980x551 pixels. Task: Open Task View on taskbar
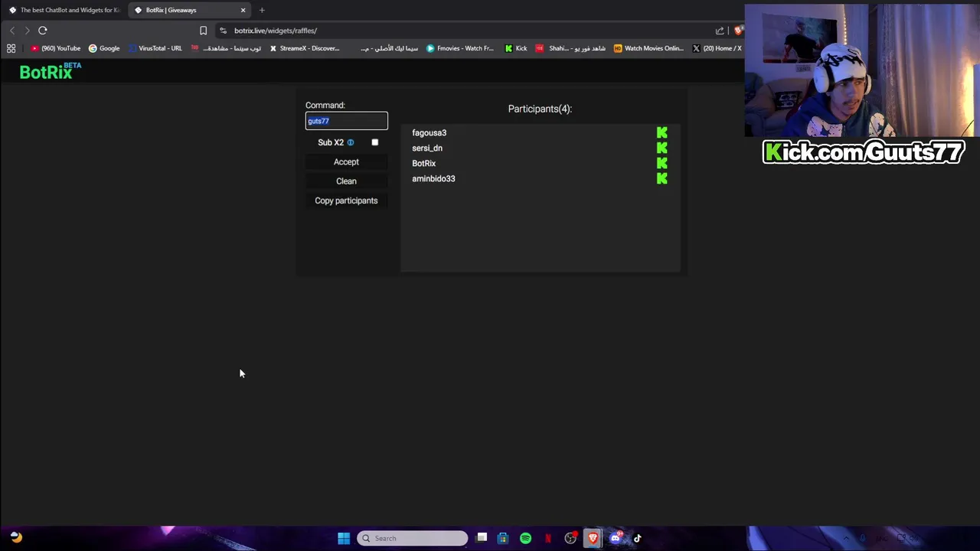coord(482,538)
